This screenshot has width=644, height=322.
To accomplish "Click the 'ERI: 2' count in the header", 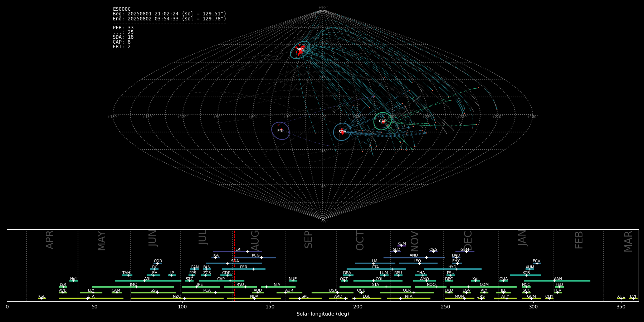I will (122, 47).
